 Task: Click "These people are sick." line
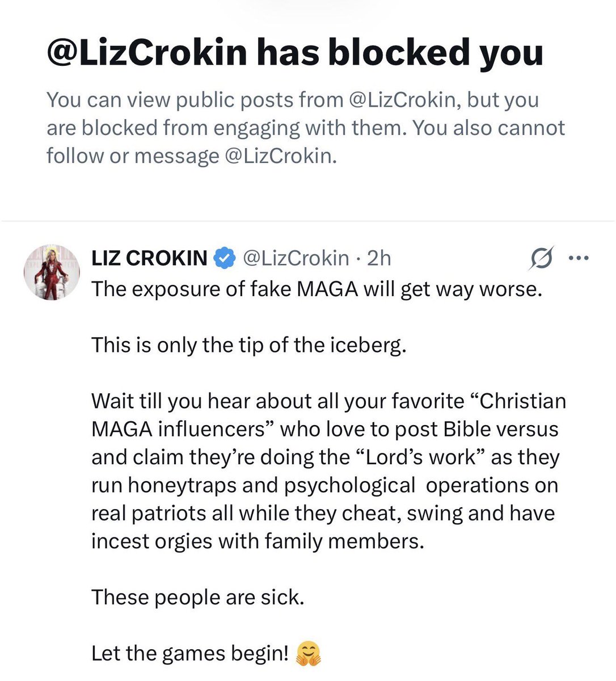tap(198, 597)
